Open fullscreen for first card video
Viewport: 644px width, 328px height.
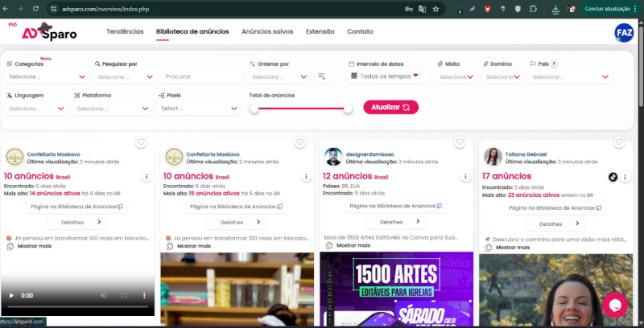coord(124,295)
